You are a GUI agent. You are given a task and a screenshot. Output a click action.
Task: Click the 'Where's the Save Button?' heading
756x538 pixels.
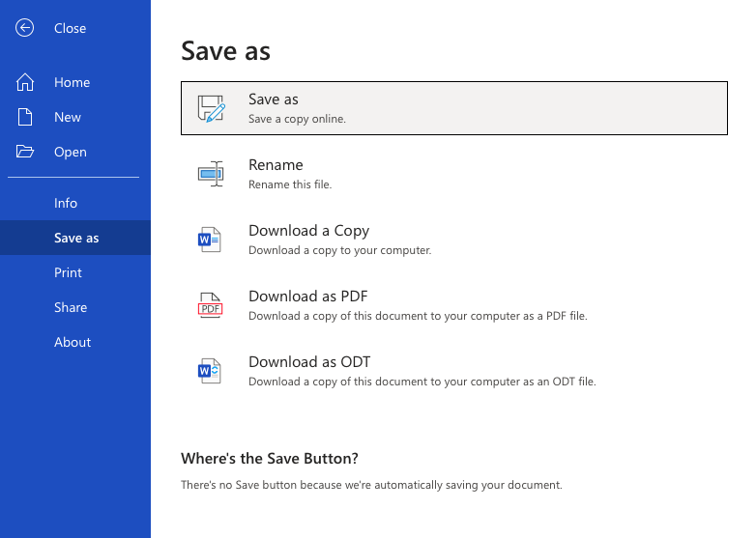coord(270,459)
